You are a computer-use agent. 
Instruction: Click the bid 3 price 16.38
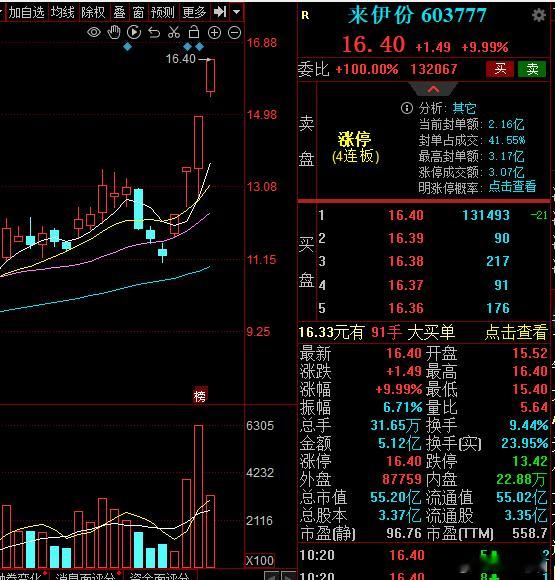[x=406, y=262]
